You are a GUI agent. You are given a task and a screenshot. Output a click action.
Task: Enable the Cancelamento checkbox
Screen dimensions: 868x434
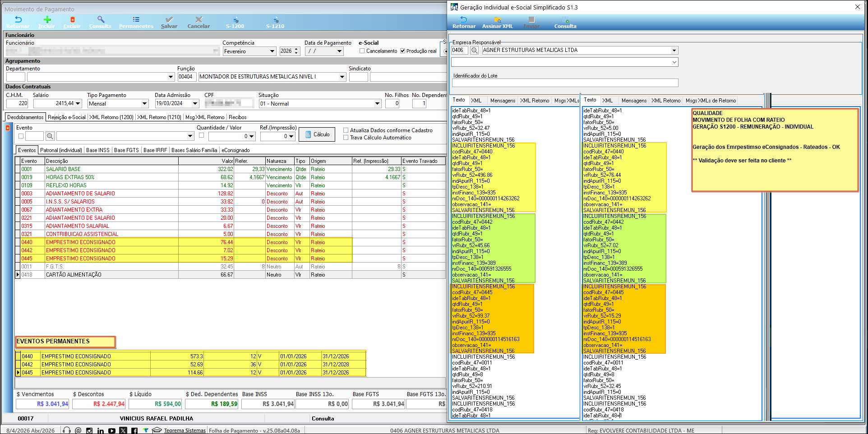tap(362, 51)
